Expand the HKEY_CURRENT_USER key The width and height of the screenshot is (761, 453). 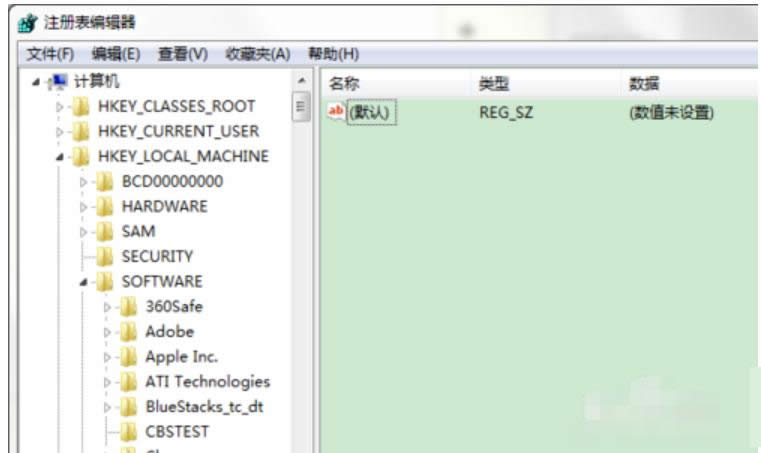61,132
